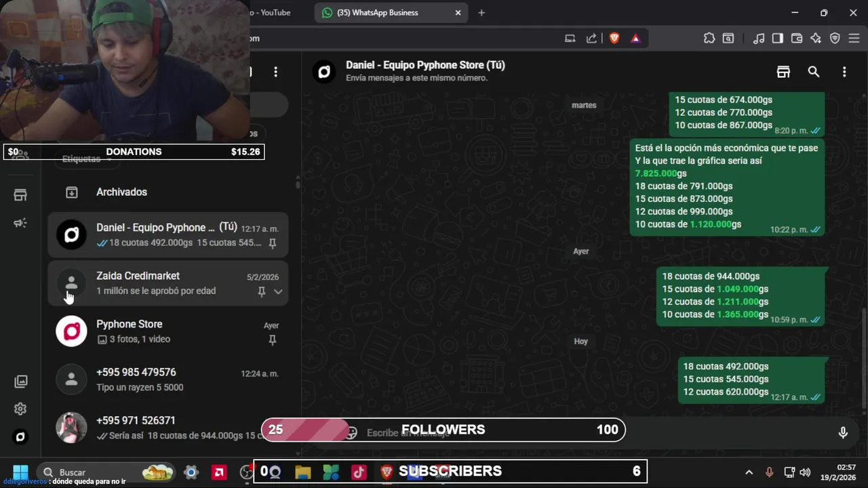Viewport: 868px width, 488px height.
Task: Open chat list three-dot menu
Action: pyautogui.click(x=275, y=72)
